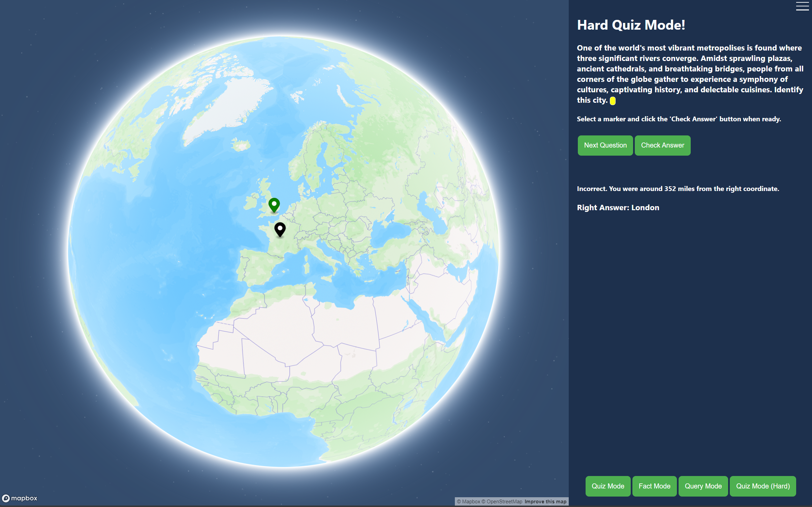This screenshot has height=507, width=812.
Task: Click the black guess marker in France
Action: [x=280, y=229]
